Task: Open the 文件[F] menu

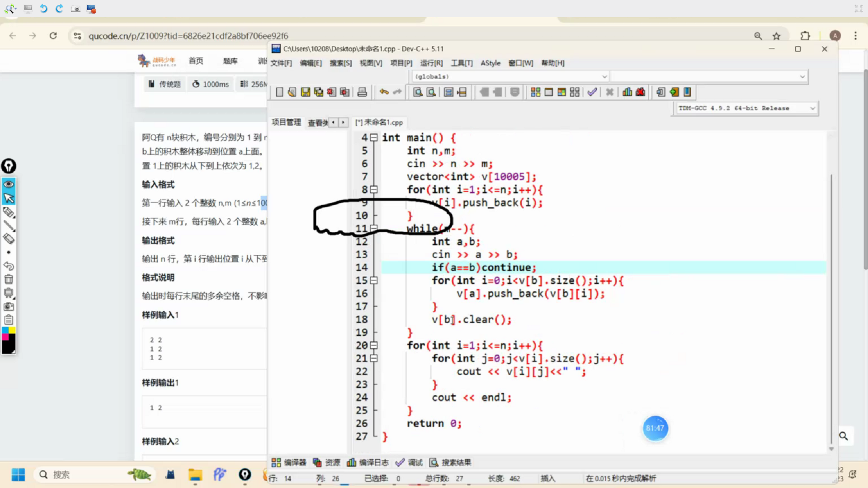Action: [281, 63]
